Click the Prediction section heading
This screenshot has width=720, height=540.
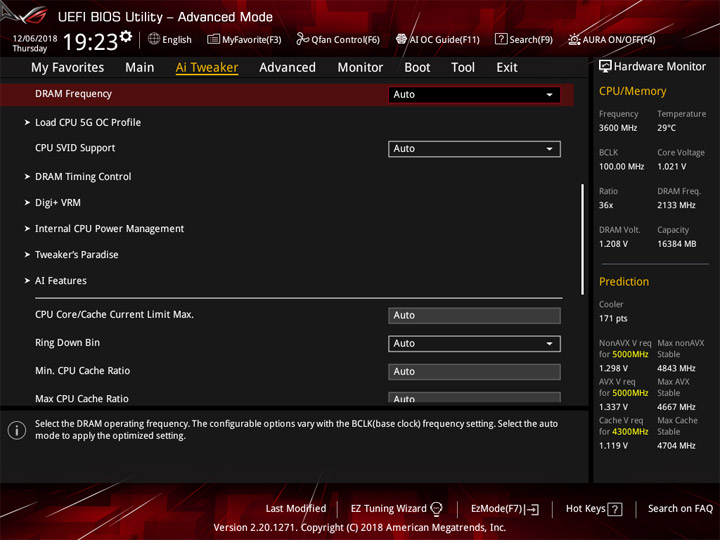pyautogui.click(x=624, y=281)
